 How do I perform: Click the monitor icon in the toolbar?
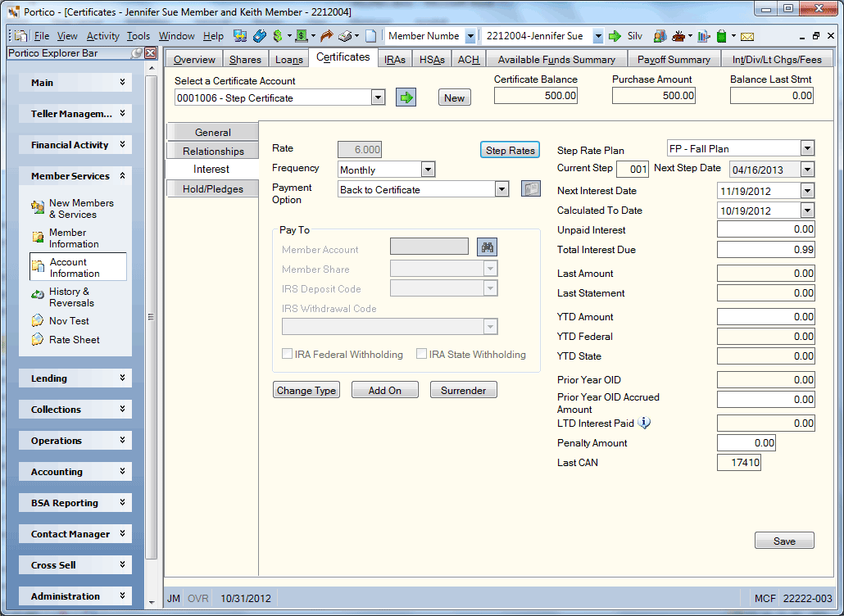[x=240, y=36]
